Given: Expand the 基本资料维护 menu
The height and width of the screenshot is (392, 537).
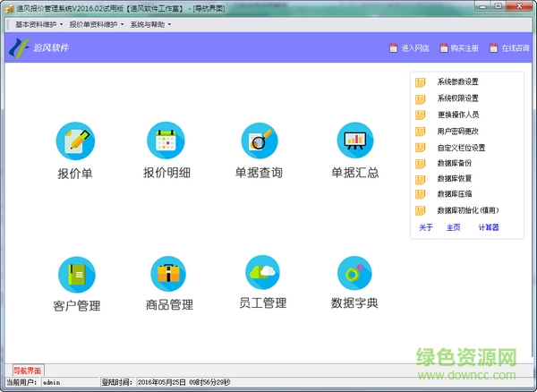Looking at the screenshot, I should point(39,24).
